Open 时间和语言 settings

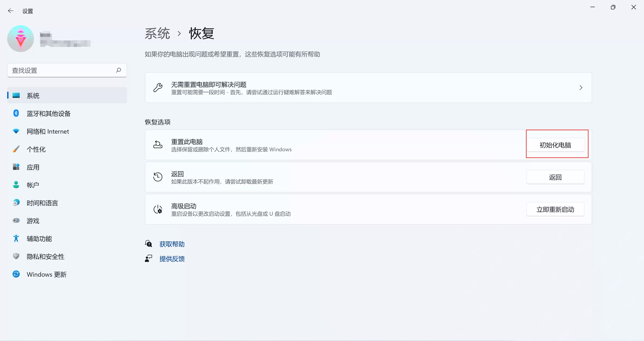click(67, 203)
